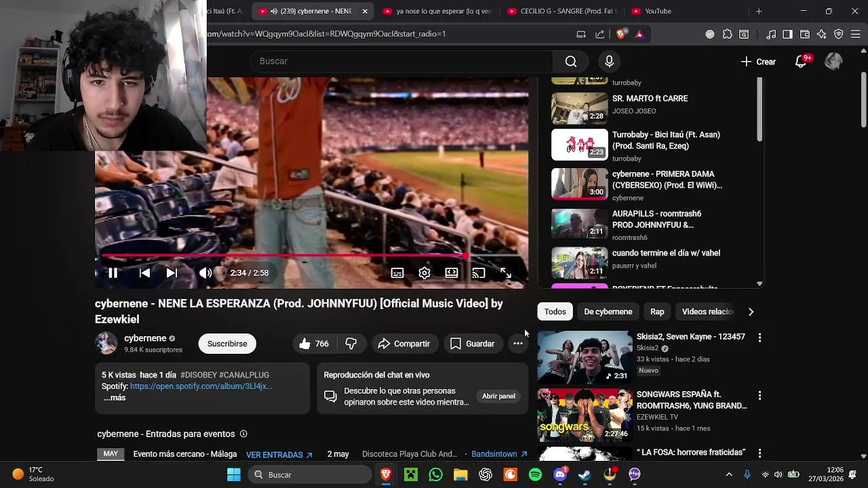The image size is (868, 488).
Task: Open the Crear menu
Action: pos(758,62)
